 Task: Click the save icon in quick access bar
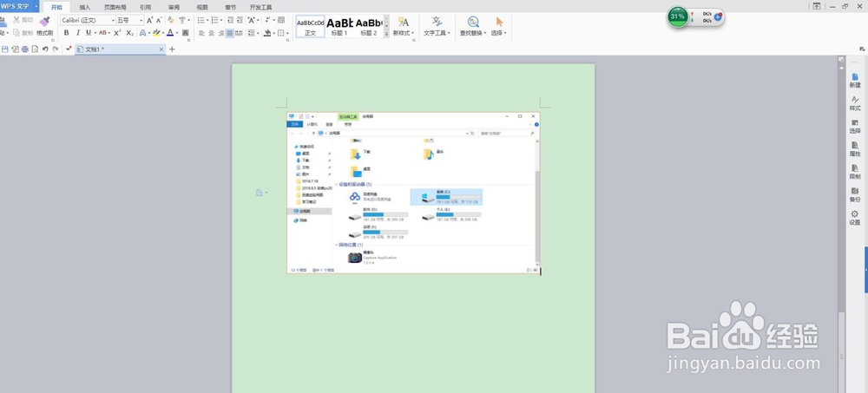5,49
